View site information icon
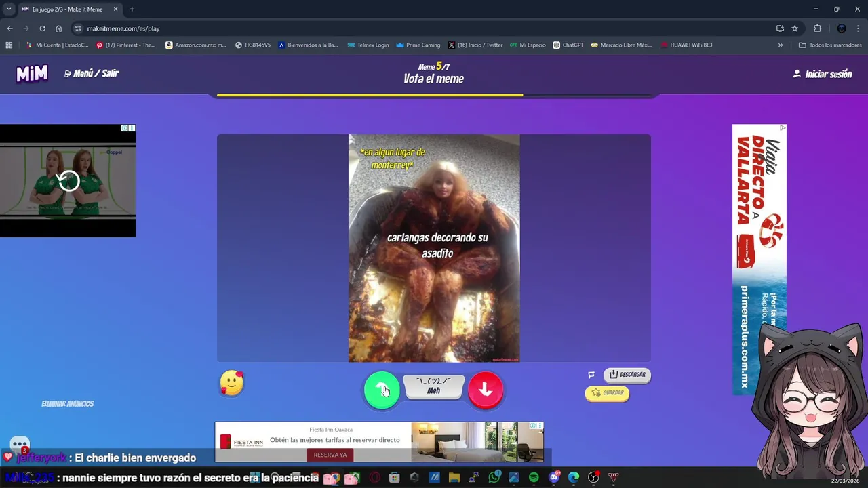This screenshot has width=868, height=488. (x=79, y=28)
